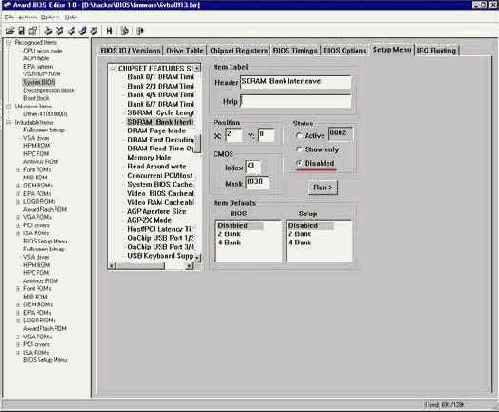Click the H hex view toolbar icon

pyautogui.click(x=109, y=31)
